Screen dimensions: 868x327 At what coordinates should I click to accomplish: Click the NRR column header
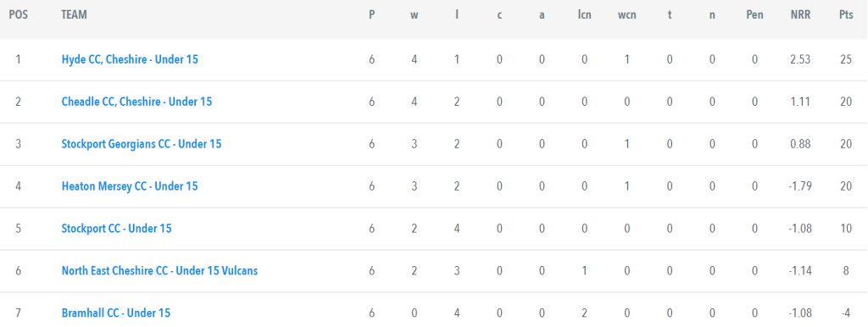point(800,15)
